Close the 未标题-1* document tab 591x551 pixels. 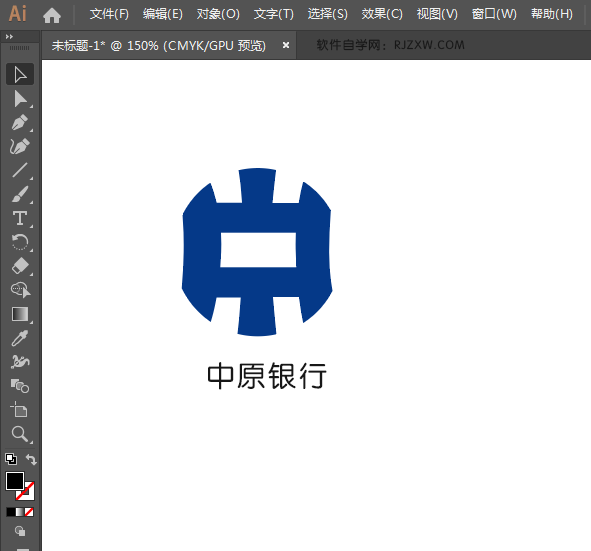click(x=286, y=45)
